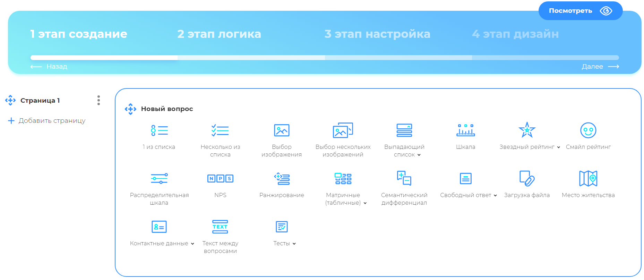The height and width of the screenshot is (280, 644).
Task: Add 'Текст между вопросами' text block
Action: (220, 227)
